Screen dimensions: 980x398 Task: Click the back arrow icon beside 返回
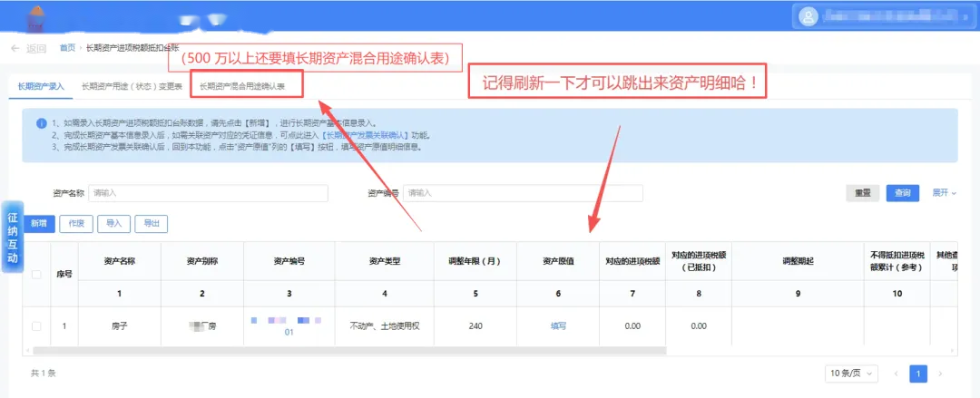click(15, 49)
